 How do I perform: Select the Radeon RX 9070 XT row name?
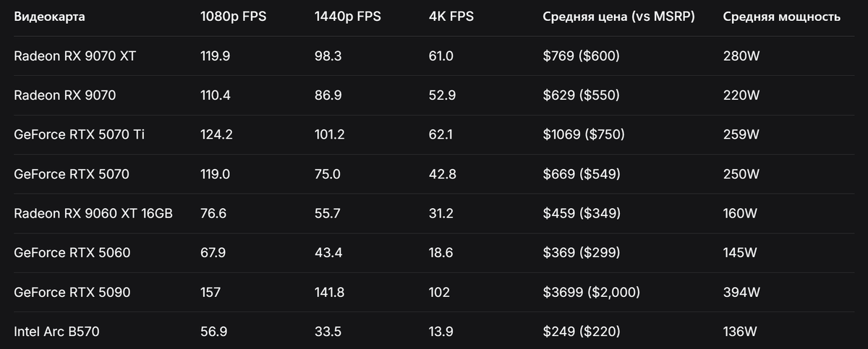(75, 56)
